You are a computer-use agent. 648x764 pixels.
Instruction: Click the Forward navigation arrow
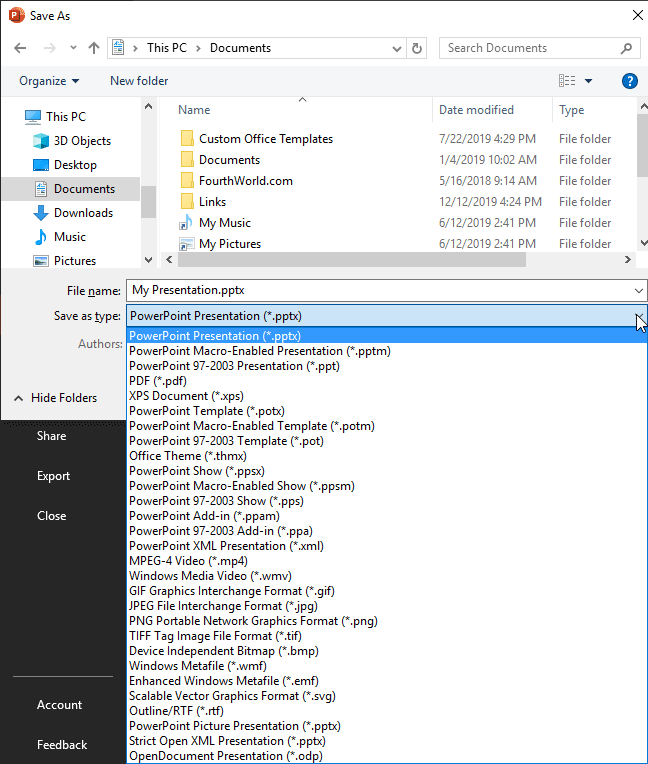49,48
